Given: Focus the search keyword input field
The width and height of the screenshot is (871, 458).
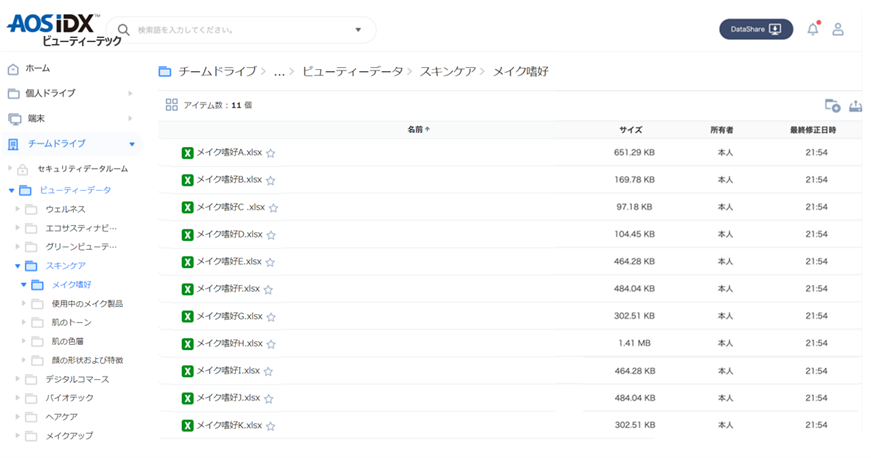Looking at the screenshot, I should click(242, 30).
